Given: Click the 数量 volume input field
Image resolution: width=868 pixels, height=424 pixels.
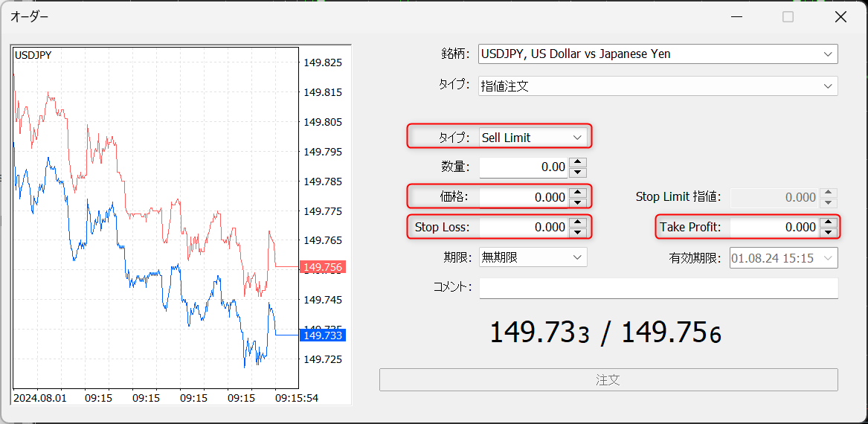Looking at the screenshot, I should pyautogui.click(x=524, y=167).
